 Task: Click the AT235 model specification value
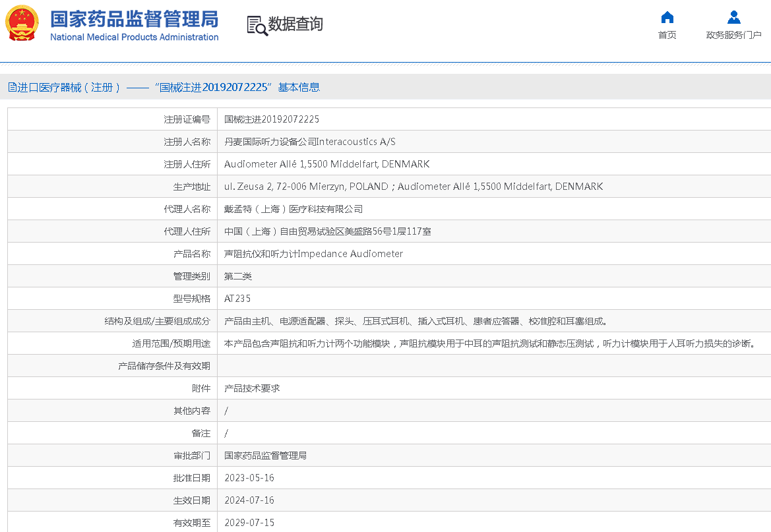pos(237,299)
